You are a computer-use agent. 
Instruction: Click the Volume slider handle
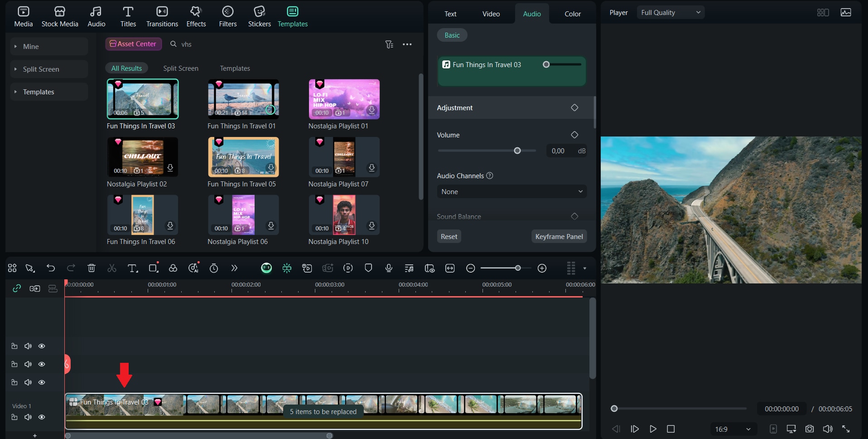click(x=517, y=151)
